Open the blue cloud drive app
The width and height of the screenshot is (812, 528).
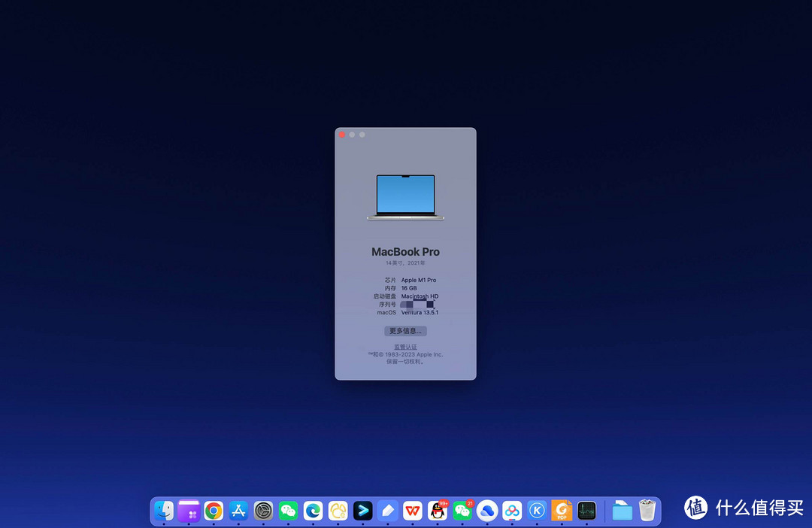[487, 511]
